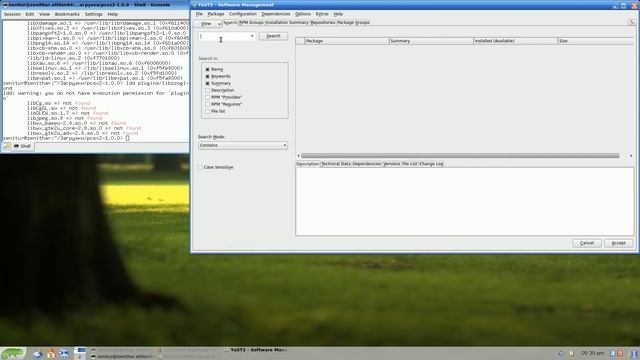Image resolution: width=640 pixels, height=360 pixels.
Task: Click the Accept button
Action: coord(618,243)
